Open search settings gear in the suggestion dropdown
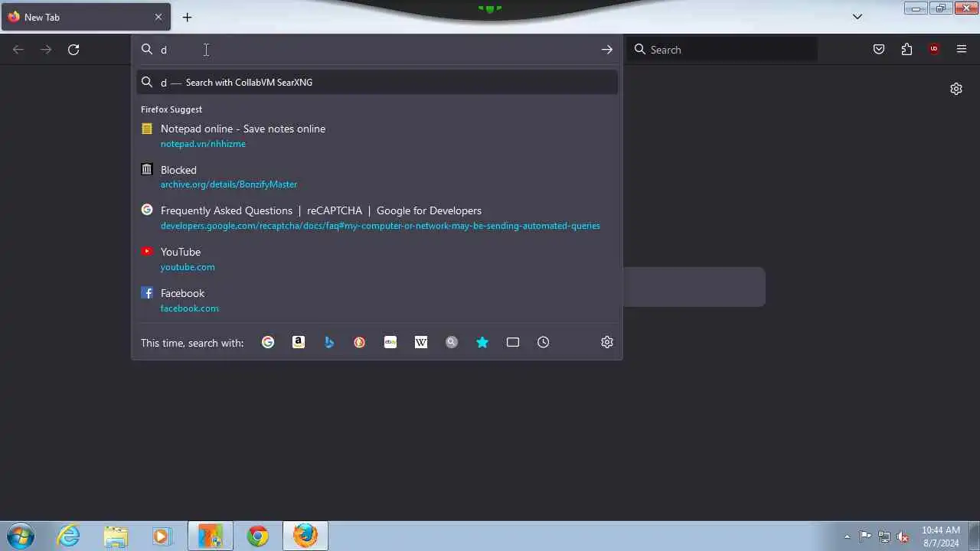The height and width of the screenshot is (551, 980). tap(607, 342)
